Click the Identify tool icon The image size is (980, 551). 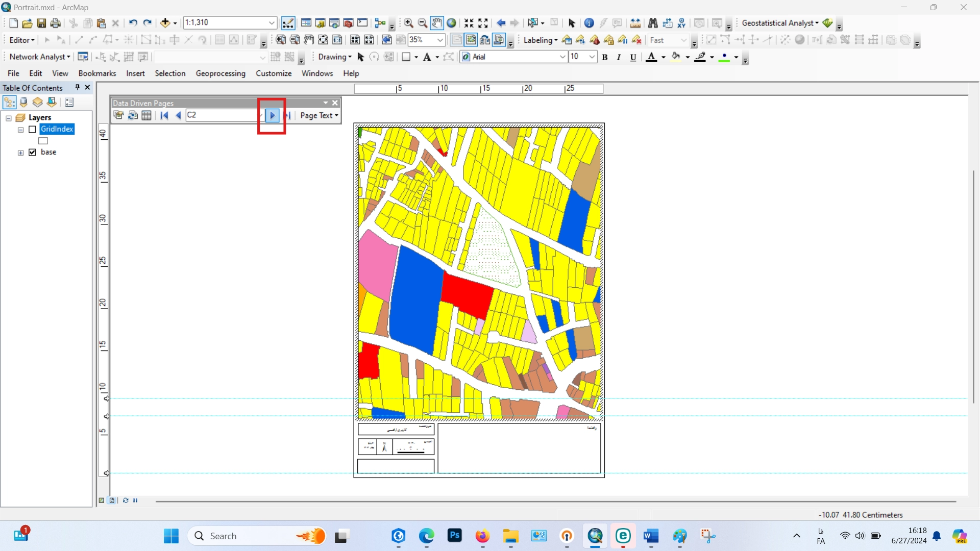[589, 23]
